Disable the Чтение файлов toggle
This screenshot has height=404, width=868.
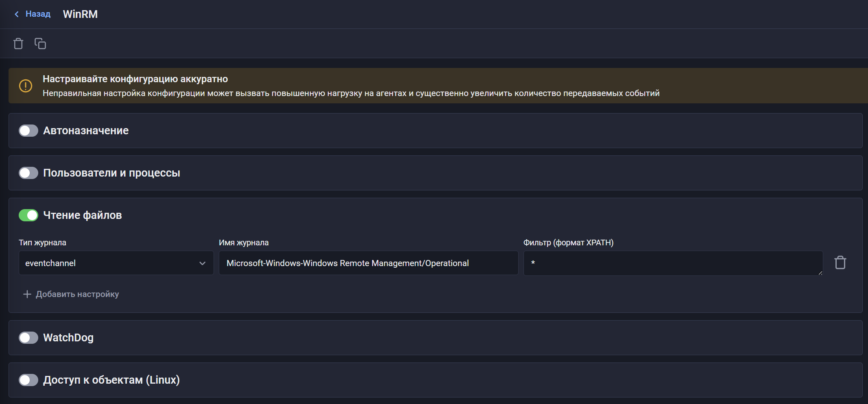pyautogui.click(x=28, y=215)
